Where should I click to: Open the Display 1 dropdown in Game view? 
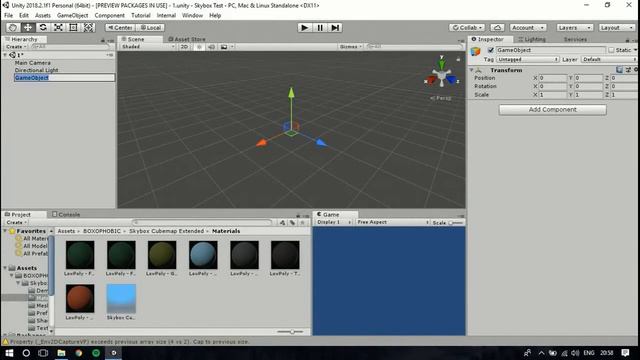333,222
